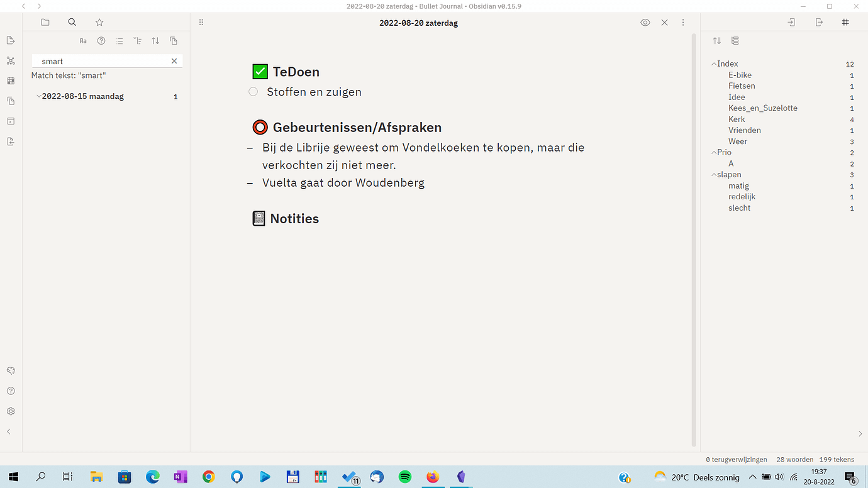Copy the search results
Screen dimensions: 868x488
[173, 40]
